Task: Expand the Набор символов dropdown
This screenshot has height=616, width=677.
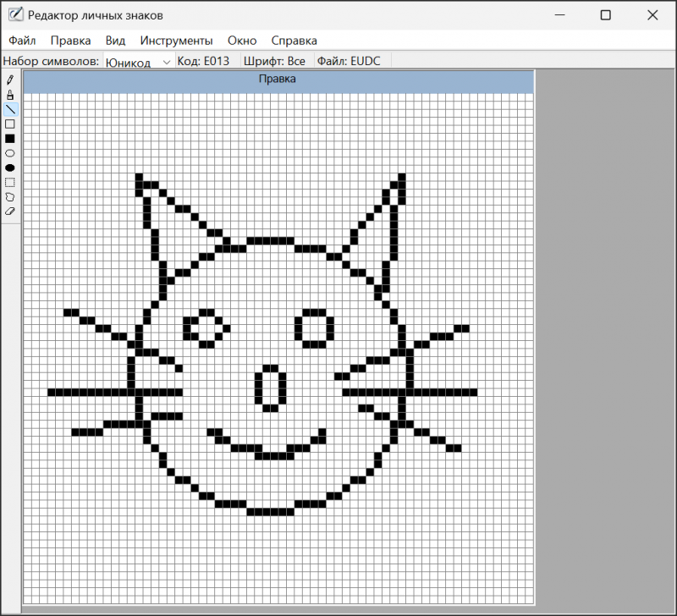Action: coord(166,62)
